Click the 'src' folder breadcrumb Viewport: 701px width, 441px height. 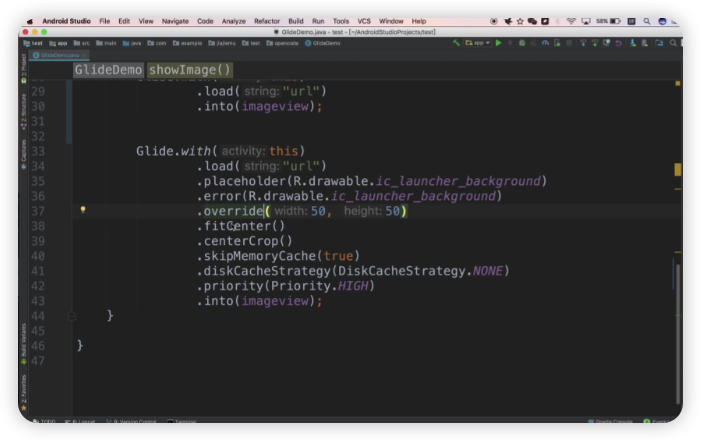82,43
